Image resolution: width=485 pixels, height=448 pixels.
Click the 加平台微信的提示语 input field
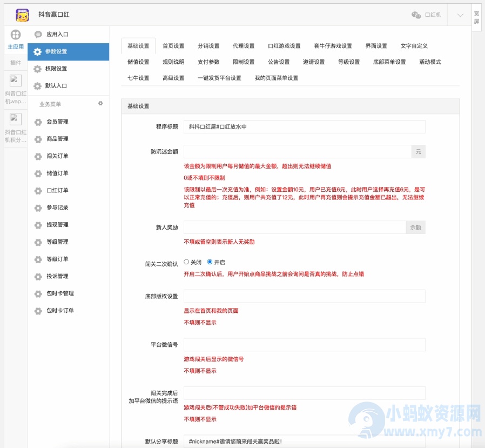pyautogui.click(x=305, y=393)
